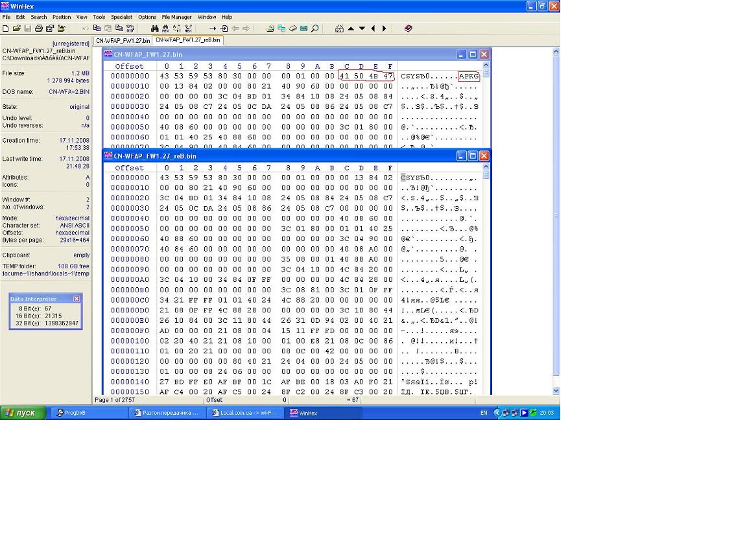This screenshot has height=560, width=747.
Task: Click the State value original
Action: tap(79, 107)
